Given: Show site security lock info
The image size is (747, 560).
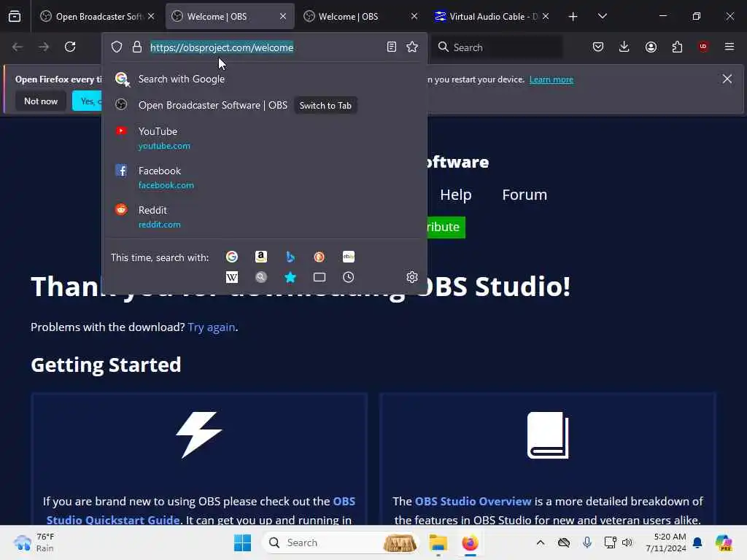Looking at the screenshot, I should point(137,47).
